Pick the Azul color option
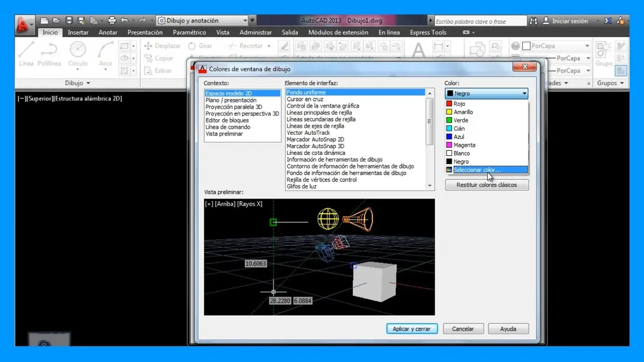This screenshot has height=362, width=644. coord(487,137)
